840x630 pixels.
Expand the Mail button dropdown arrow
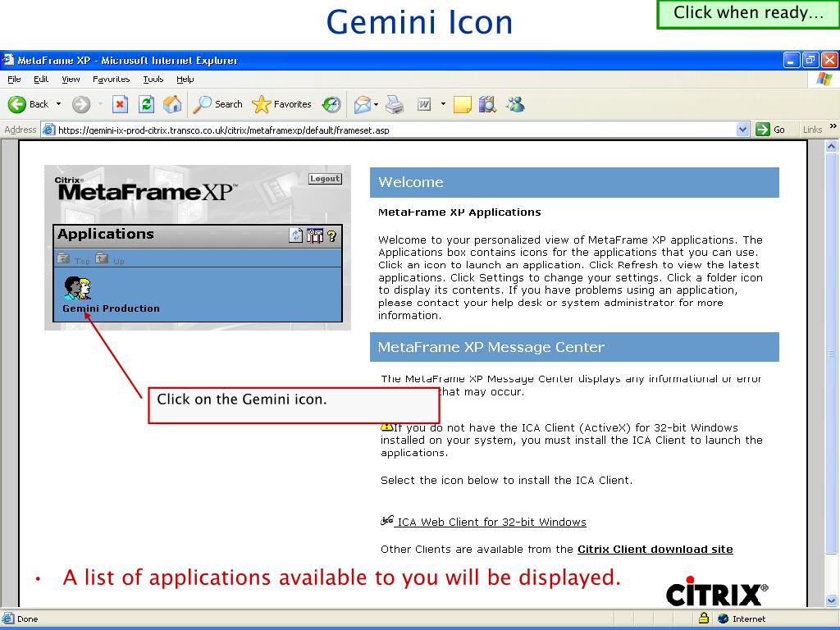(376, 104)
